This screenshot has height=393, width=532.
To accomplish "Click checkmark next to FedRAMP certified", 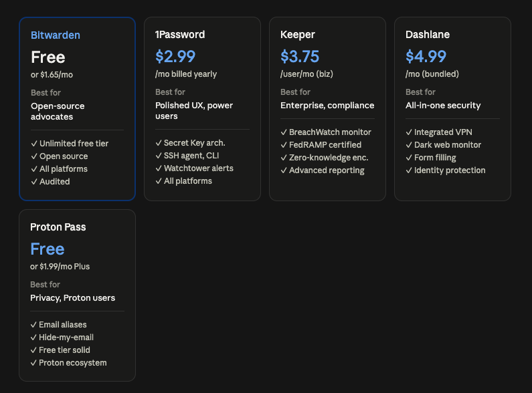I will tap(284, 145).
